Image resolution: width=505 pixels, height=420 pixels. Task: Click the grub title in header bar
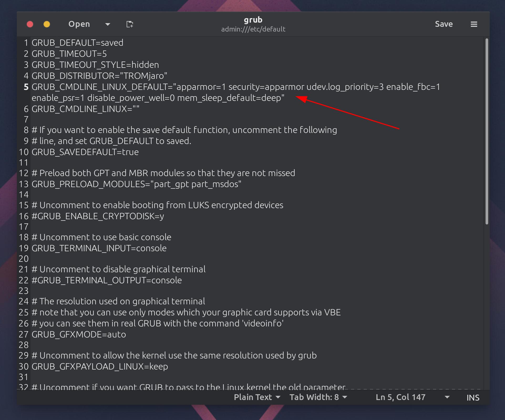click(x=253, y=20)
